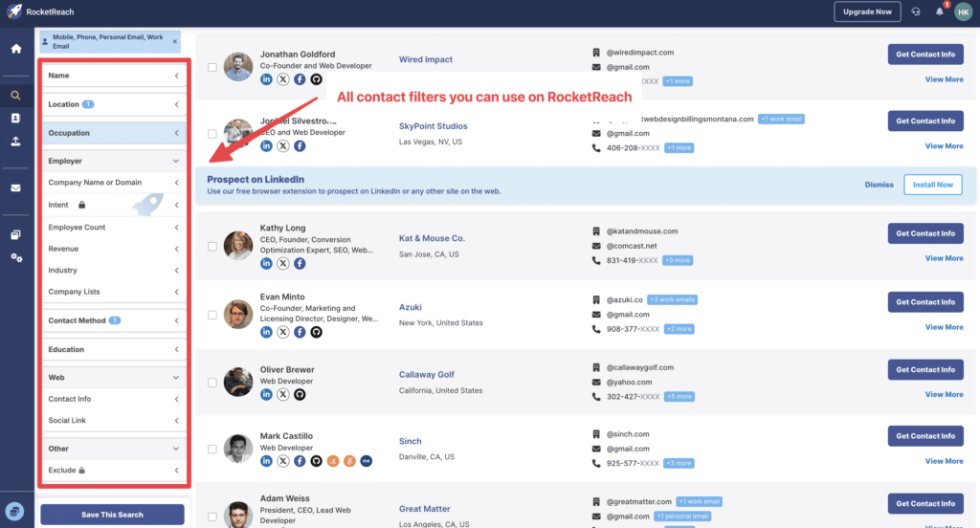Tick the checkbox for Oliver Brewer
The width and height of the screenshot is (980, 528).
click(x=212, y=383)
